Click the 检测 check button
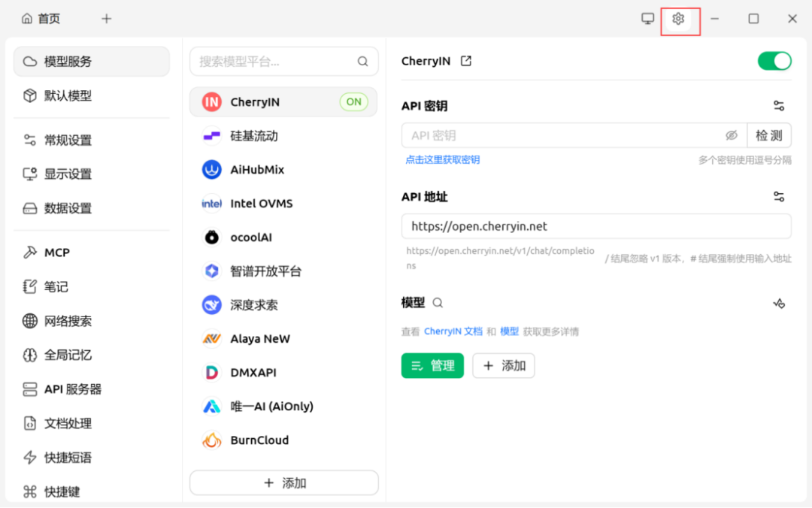 click(769, 136)
